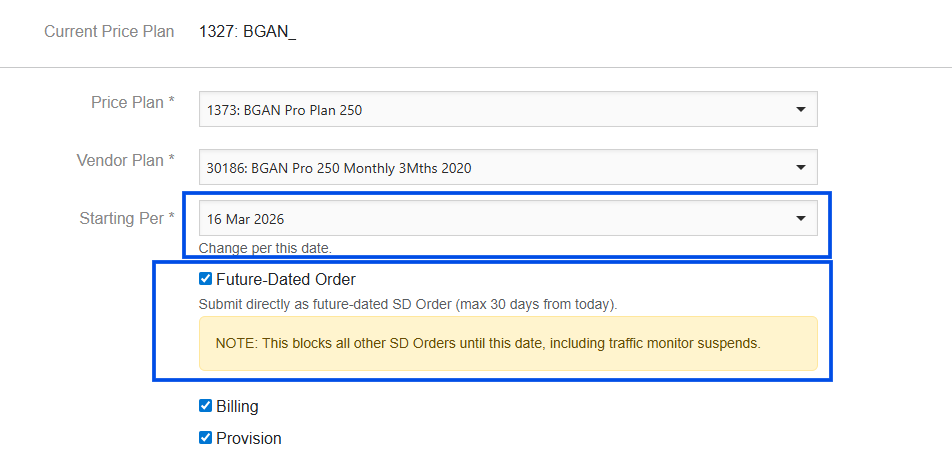Click the yellow NOTE warning box
This screenshot has height=465, width=952.
pos(508,344)
